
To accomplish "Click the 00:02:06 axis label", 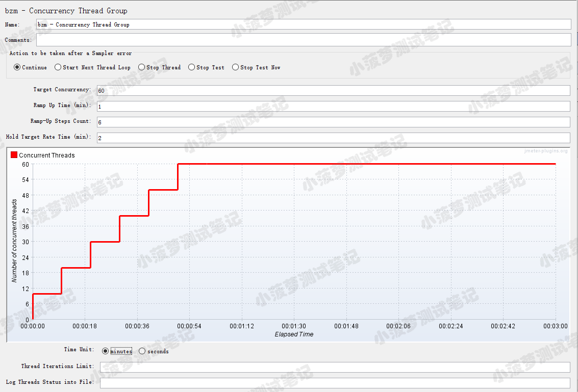I will point(398,326).
